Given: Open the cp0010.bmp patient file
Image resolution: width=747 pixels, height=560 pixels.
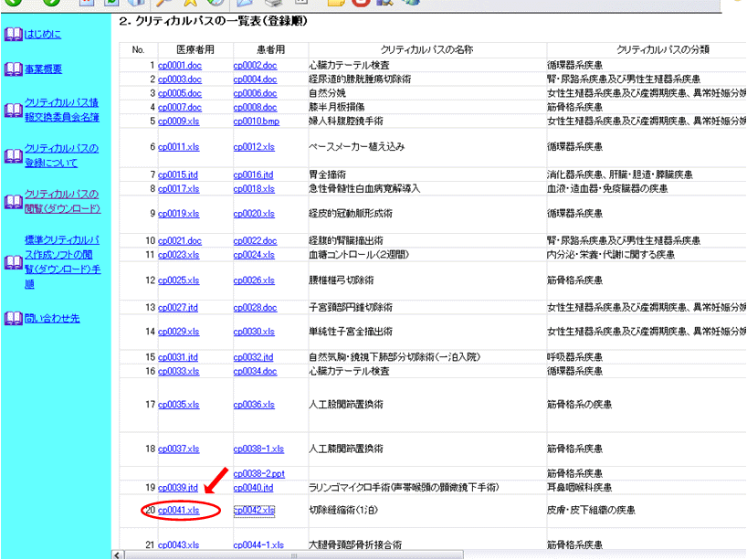Looking at the screenshot, I should 257,121.
